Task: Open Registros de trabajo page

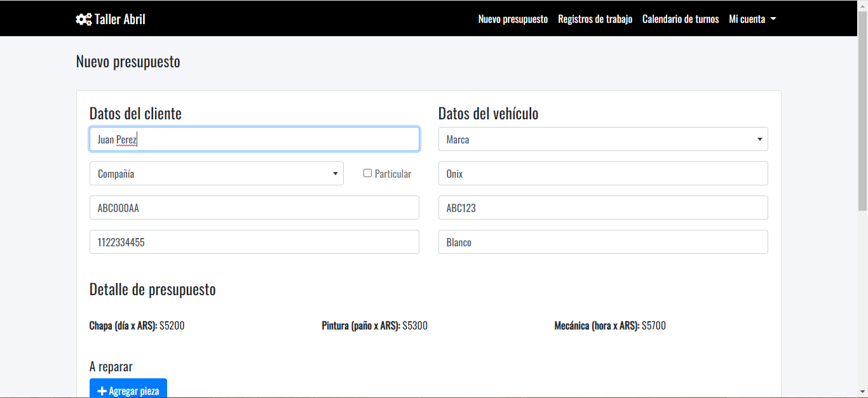Action: pos(595,19)
